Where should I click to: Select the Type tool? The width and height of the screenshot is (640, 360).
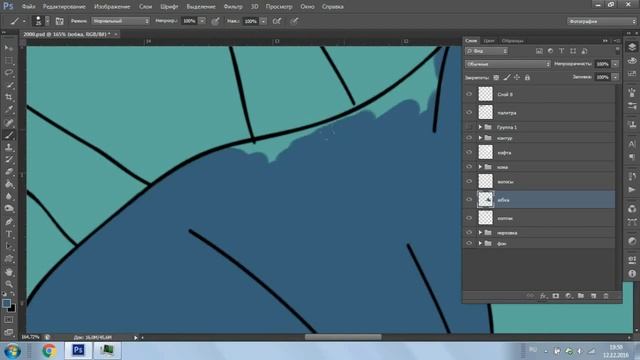[9, 234]
